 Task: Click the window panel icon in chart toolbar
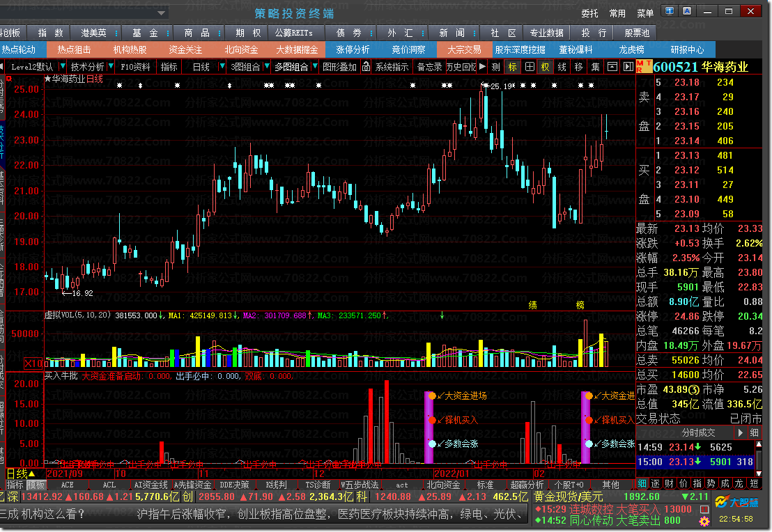click(x=612, y=67)
